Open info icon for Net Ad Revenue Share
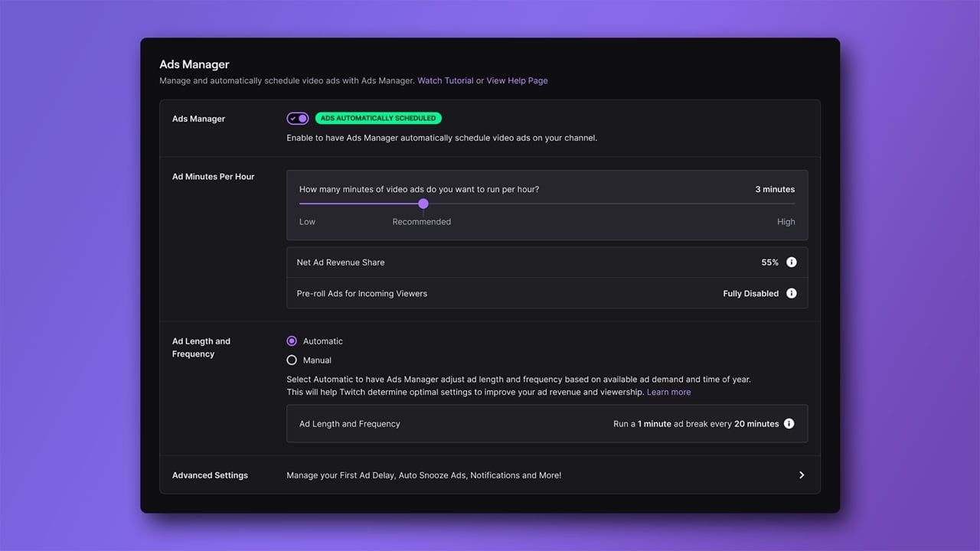The height and width of the screenshot is (551, 980). [x=792, y=262]
